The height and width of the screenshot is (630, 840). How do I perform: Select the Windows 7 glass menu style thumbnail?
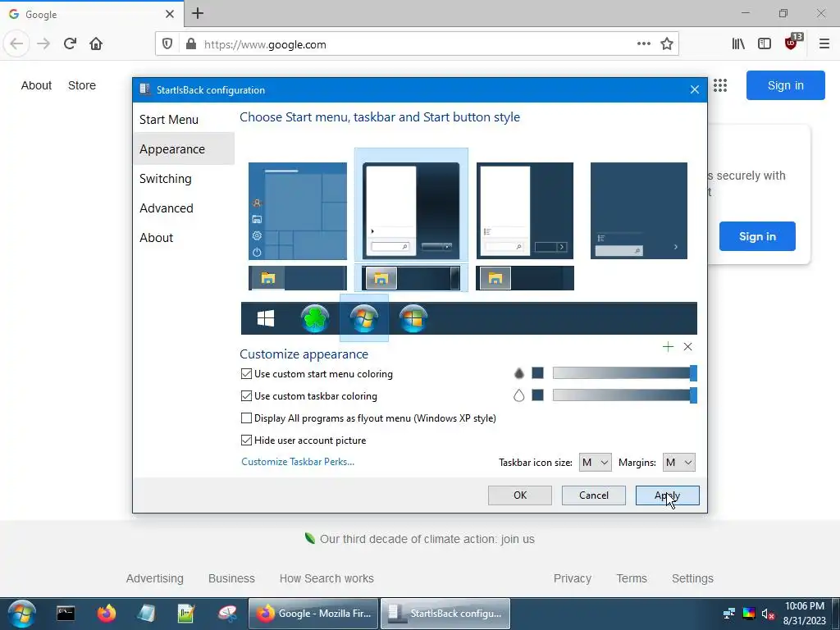(411, 211)
